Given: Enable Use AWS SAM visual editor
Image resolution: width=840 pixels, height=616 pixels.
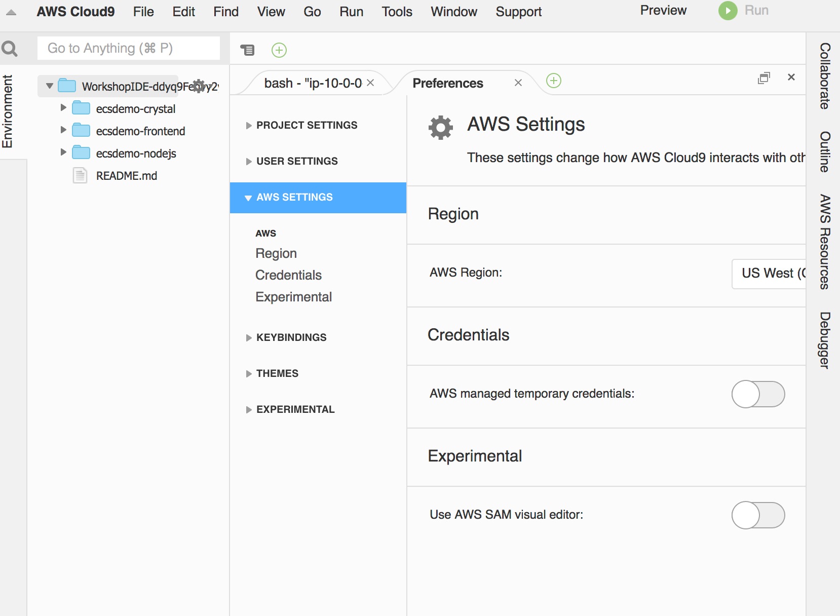Looking at the screenshot, I should [x=758, y=515].
